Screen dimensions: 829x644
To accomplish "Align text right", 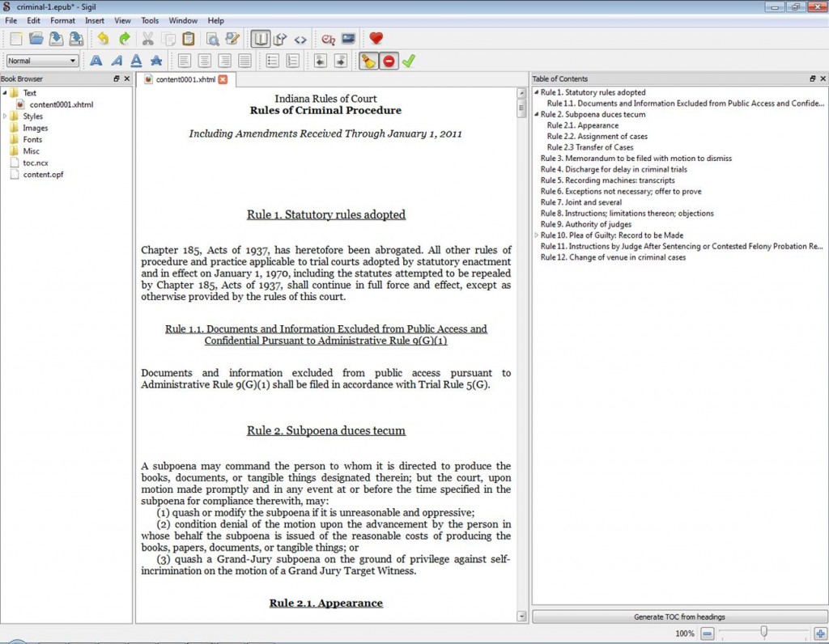I will click(x=225, y=61).
